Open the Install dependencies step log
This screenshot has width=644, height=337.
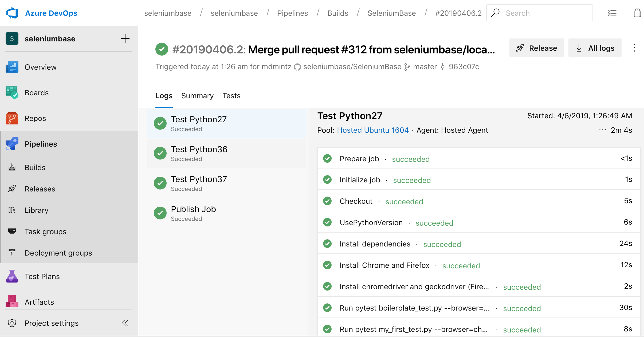click(x=375, y=244)
